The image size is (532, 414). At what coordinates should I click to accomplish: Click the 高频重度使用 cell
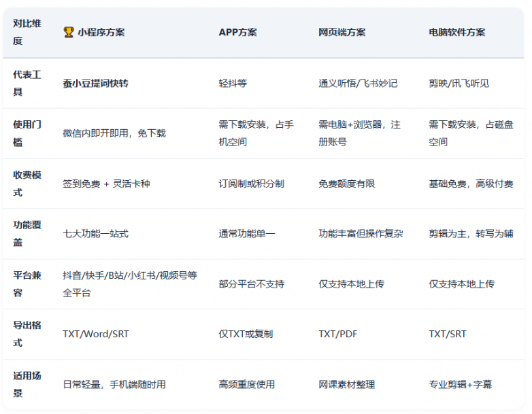[247, 385]
